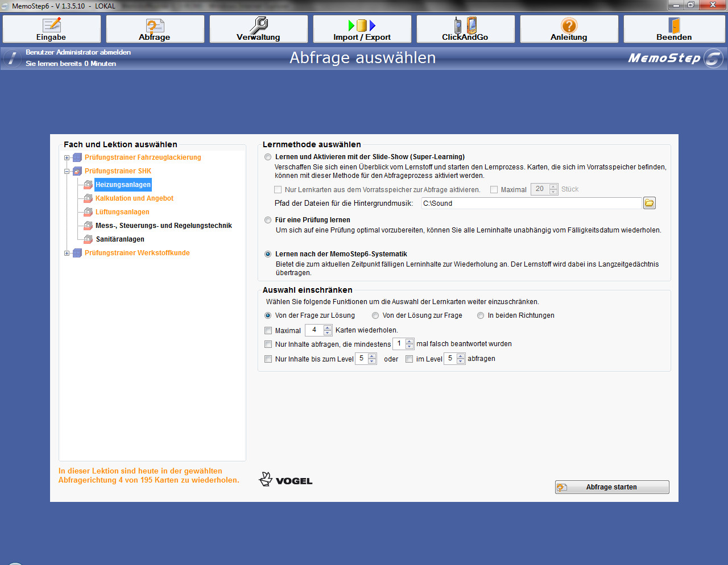Click the Abfrage starten button
This screenshot has width=728, height=565.
(x=612, y=487)
